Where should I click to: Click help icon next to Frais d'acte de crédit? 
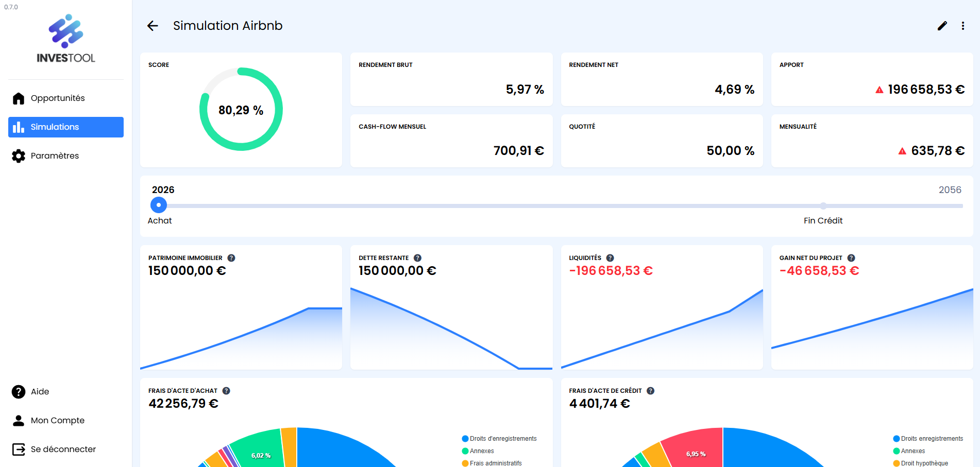click(650, 391)
